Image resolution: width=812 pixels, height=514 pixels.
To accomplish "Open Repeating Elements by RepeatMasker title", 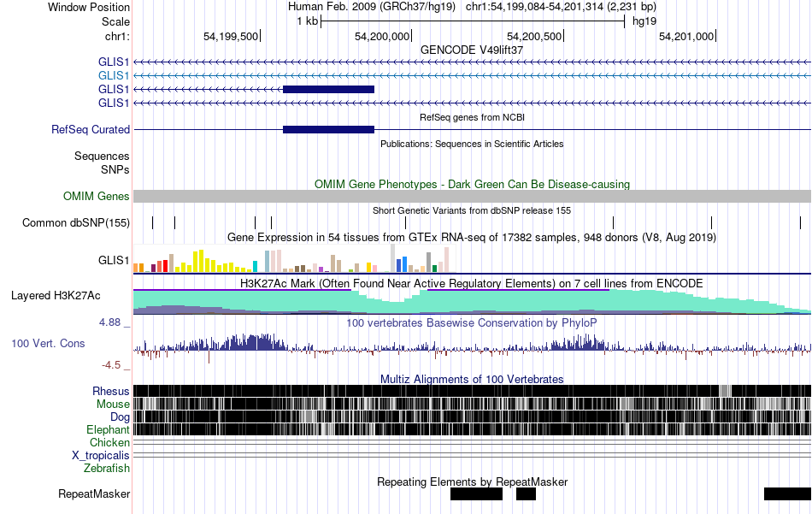I will (473, 482).
